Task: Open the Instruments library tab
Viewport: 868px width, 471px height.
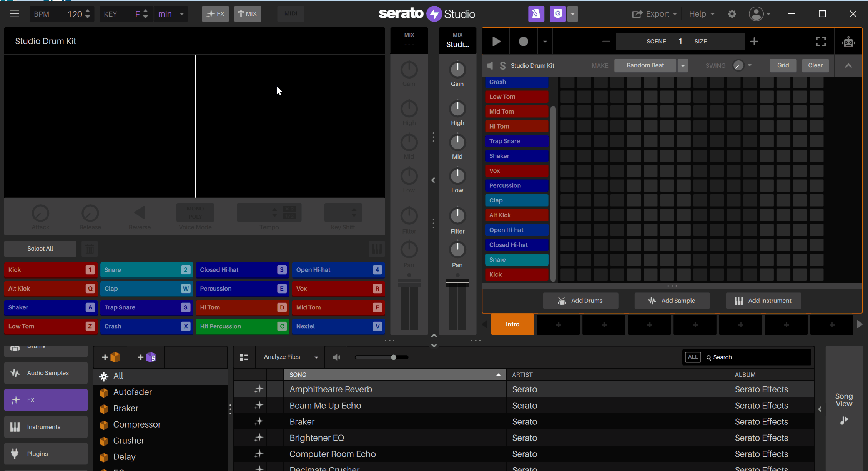Action: (46, 427)
